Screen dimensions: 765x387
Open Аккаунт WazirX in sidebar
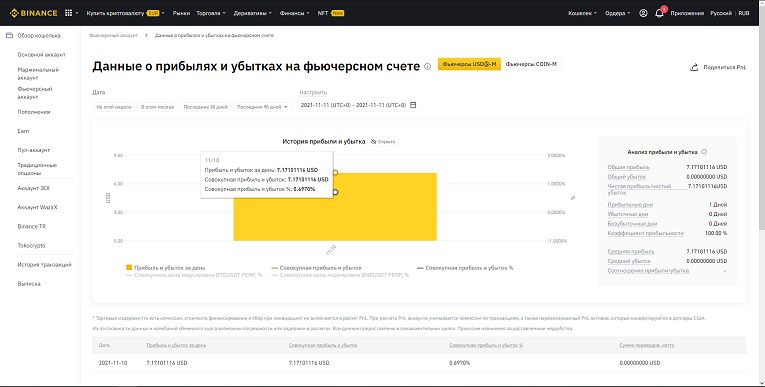pos(37,207)
